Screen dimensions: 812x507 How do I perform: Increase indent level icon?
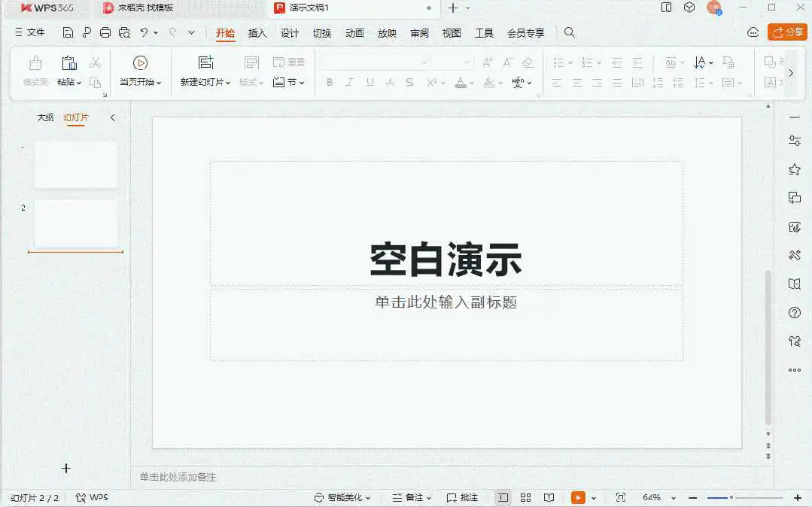point(637,62)
